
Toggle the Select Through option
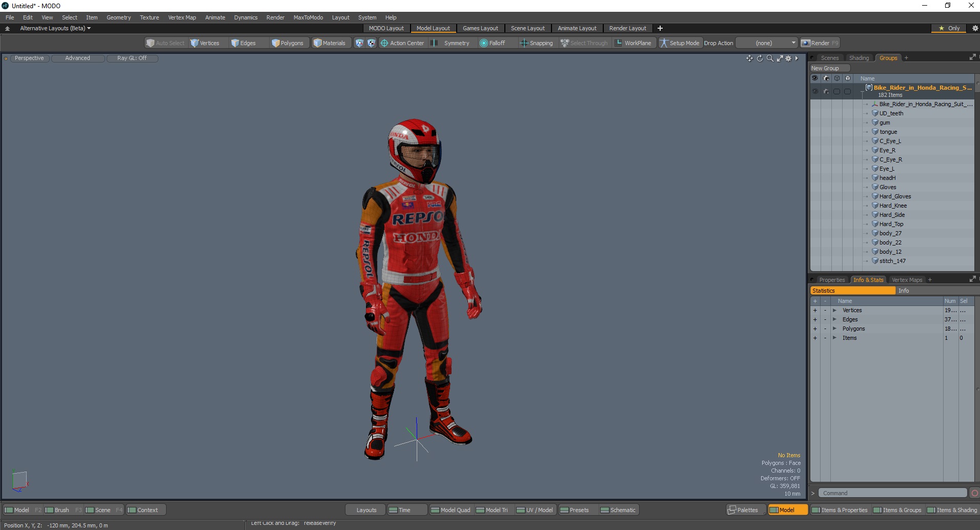(584, 43)
